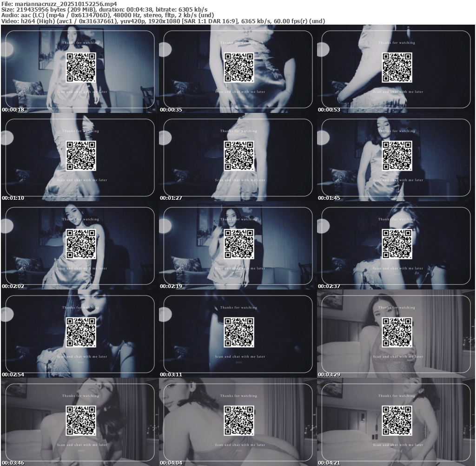The width and height of the screenshot is (476, 466).
Task: Click the 00:02:37 video frame
Action: 396,245
